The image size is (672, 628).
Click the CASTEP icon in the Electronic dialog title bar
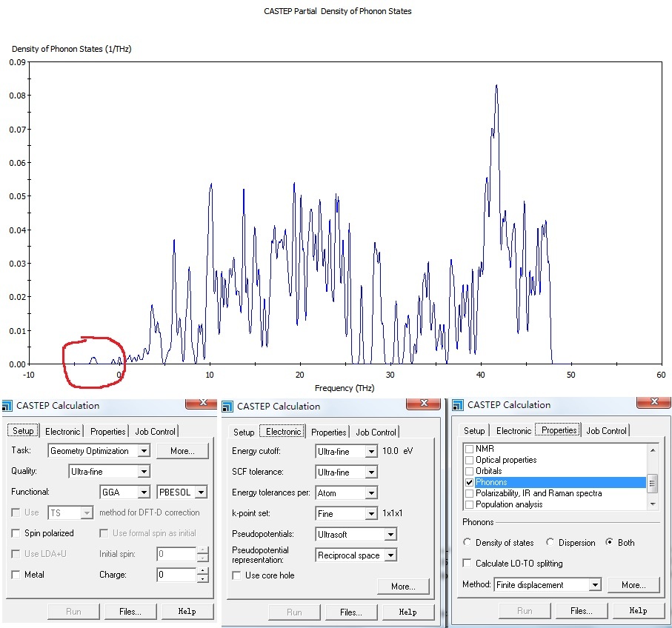click(x=227, y=406)
